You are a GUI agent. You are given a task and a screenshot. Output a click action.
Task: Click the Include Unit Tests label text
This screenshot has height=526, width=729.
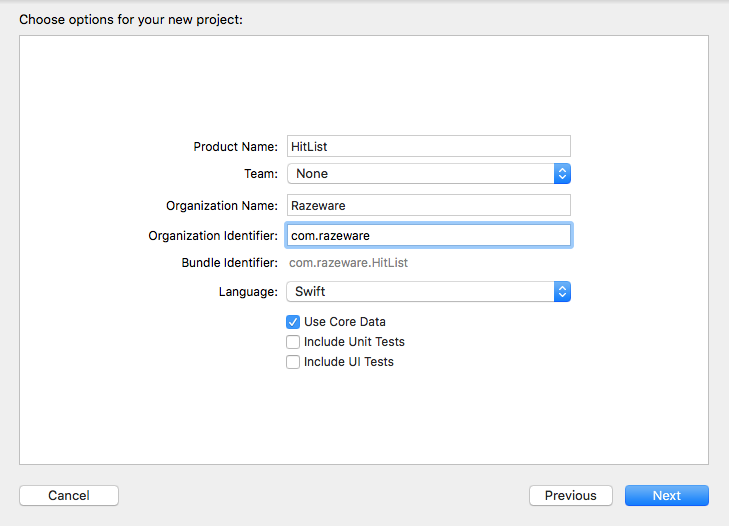[354, 342]
